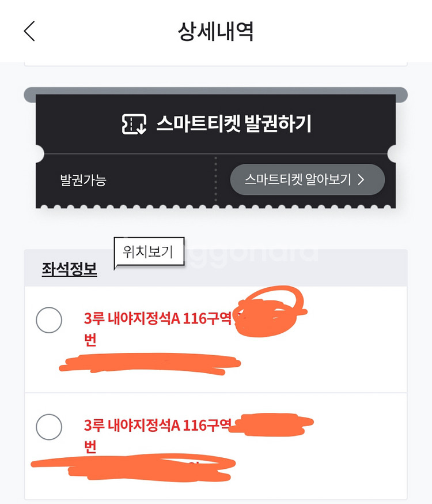Tap first seat text 3루 내야지정석A 116구역

(x=158, y=318)
